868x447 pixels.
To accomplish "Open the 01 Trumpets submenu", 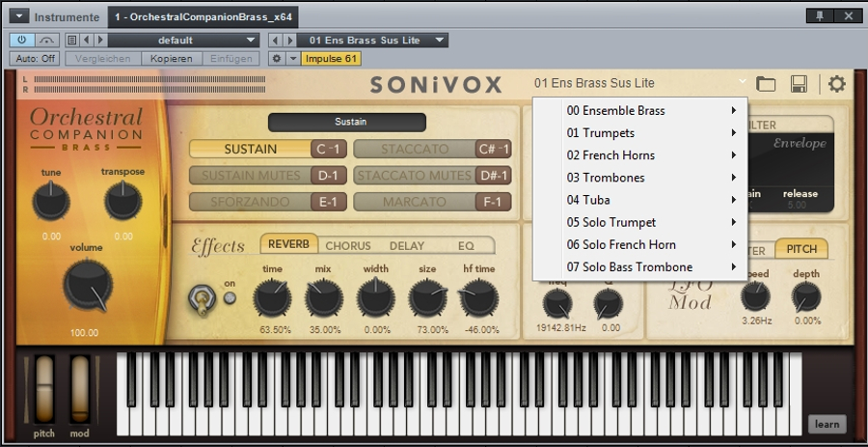I will [x=640, y=133].
